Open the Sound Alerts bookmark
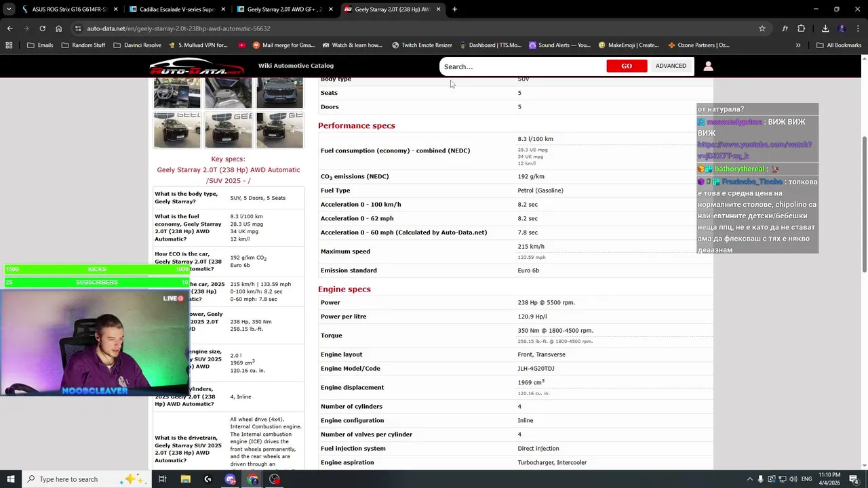The height and width of the screenshot is (488, 868). point(559,45)
